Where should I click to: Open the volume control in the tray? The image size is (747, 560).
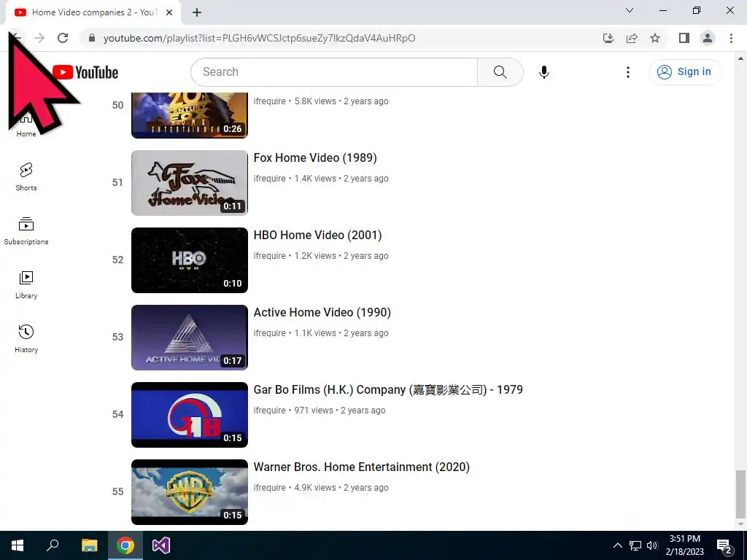point(652,545)
